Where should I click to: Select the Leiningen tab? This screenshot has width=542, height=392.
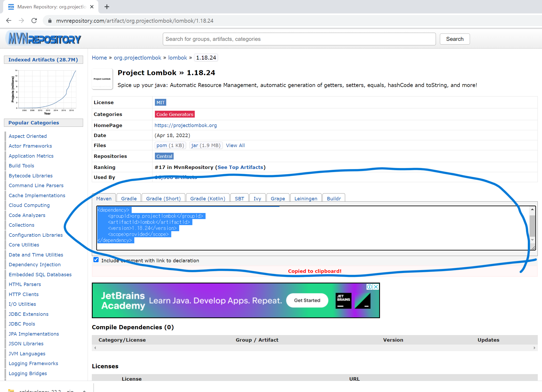(306, 199)
